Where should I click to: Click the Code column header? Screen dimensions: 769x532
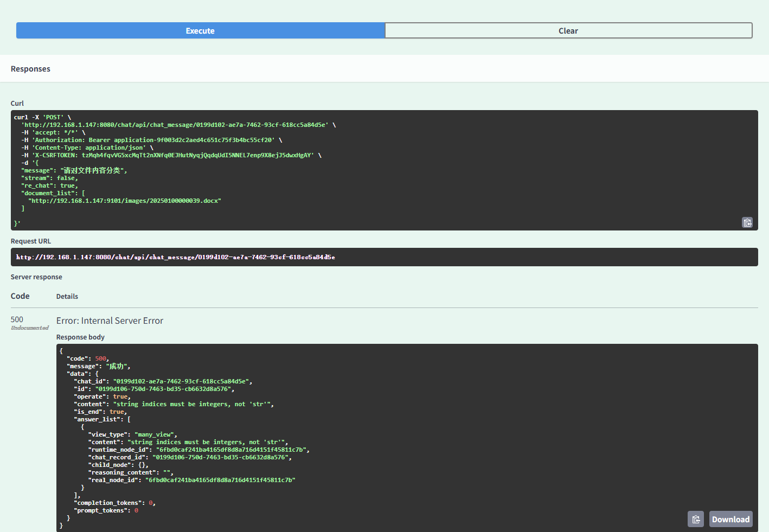click(x=20, y=296)
